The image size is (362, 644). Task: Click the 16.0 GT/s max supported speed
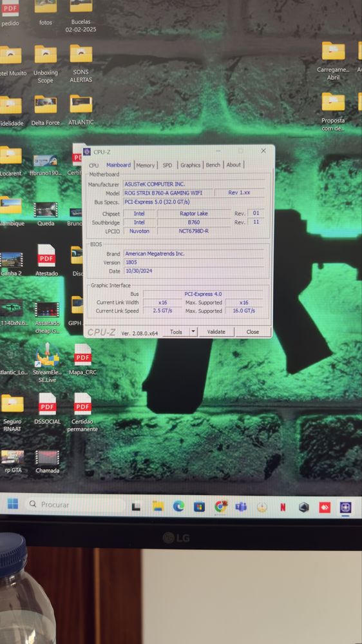coord(243,311)
